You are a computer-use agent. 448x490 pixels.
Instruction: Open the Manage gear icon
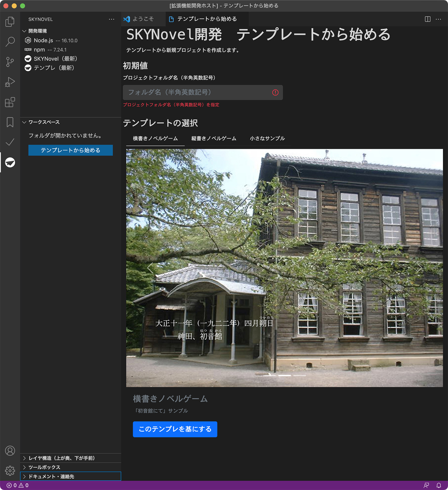pyautogui.click(x=10, y=471)
